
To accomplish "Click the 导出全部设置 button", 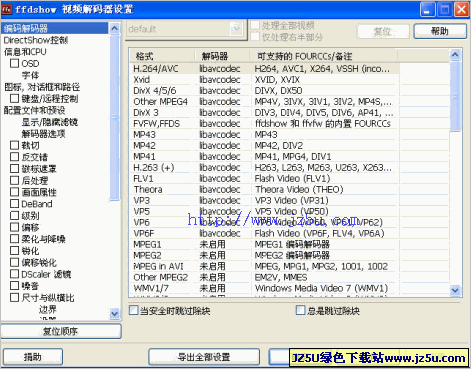I will pyautogui.click(x=204, y=357).
